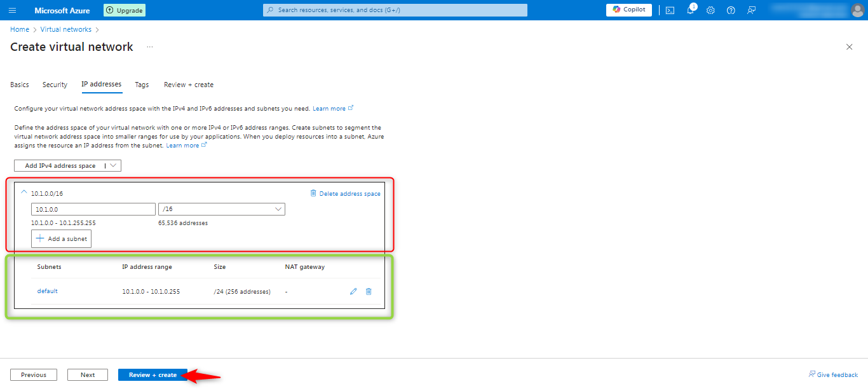
Task: Click the Previous button
Action: (x=34, y=375)
